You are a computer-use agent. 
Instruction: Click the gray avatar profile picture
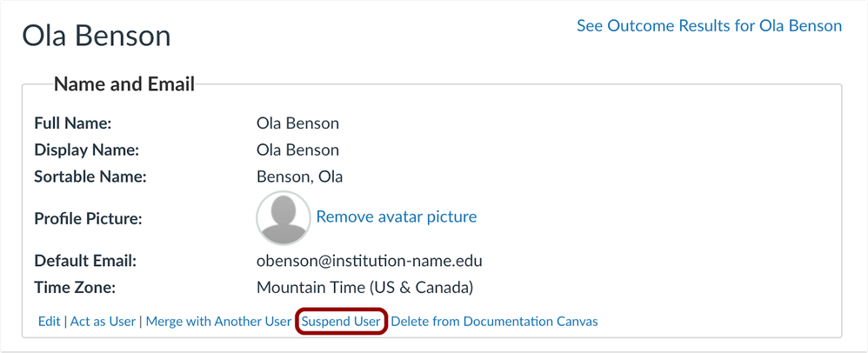[x=284, y=217]
